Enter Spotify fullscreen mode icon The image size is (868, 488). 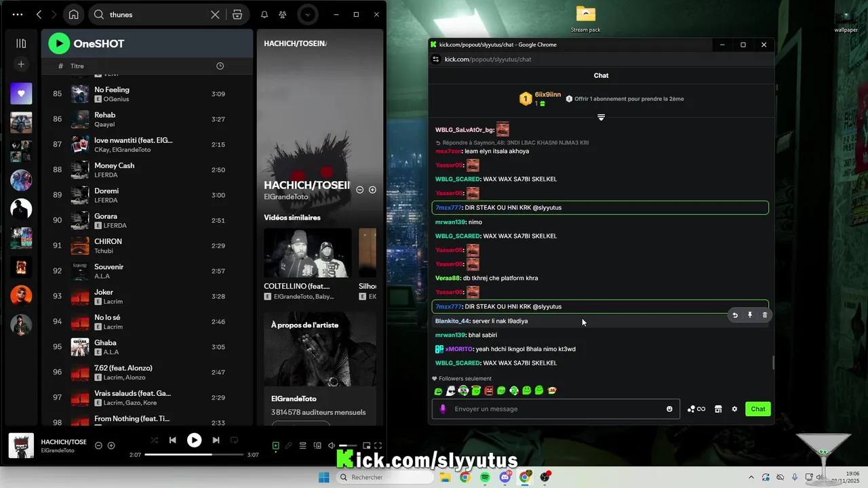tap(378, 445)
